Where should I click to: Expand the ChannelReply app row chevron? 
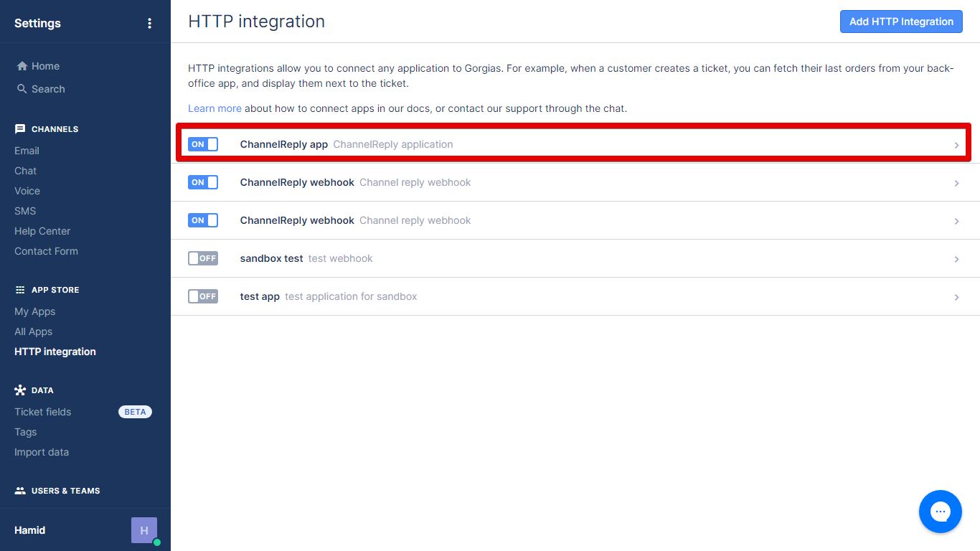(x=956, y=145)
